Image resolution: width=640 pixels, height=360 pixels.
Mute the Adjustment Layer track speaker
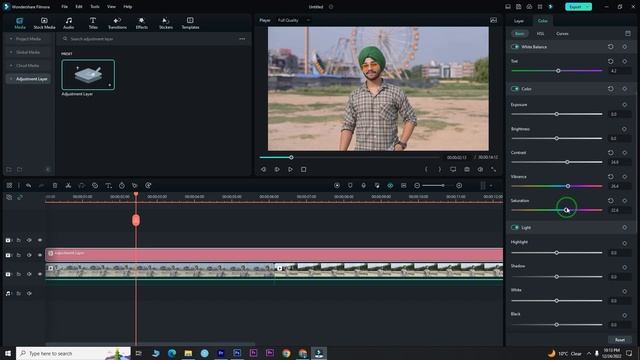point(29,255)
